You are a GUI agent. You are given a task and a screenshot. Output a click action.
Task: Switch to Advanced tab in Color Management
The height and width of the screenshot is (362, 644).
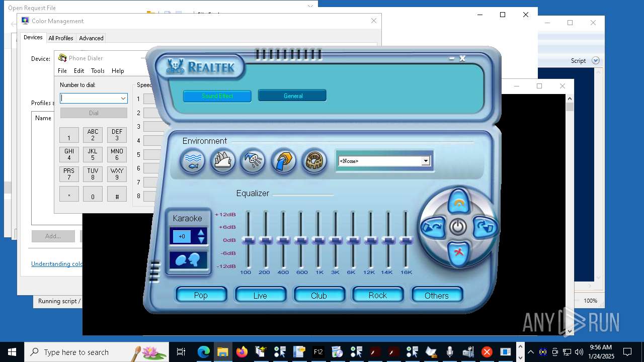pyautogui.click(x=91, y=38)
